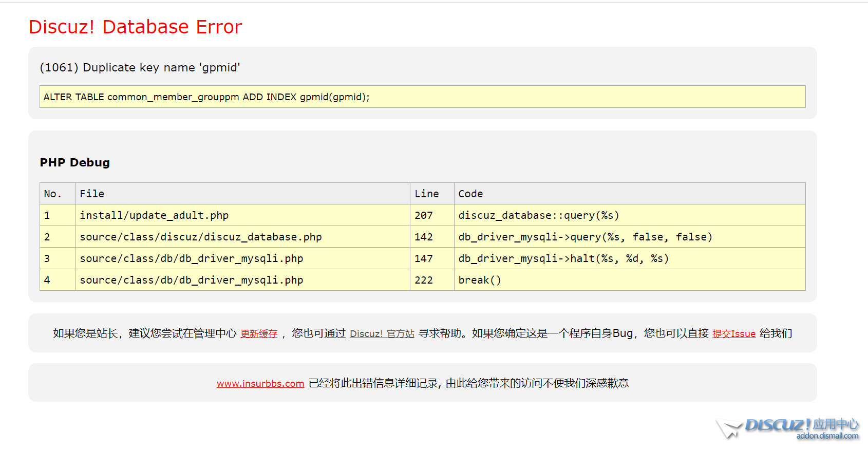Select db_driver_mysqli.php in row 4
Viewport: 868px width, 449px height.
click(x=243, y=280)
